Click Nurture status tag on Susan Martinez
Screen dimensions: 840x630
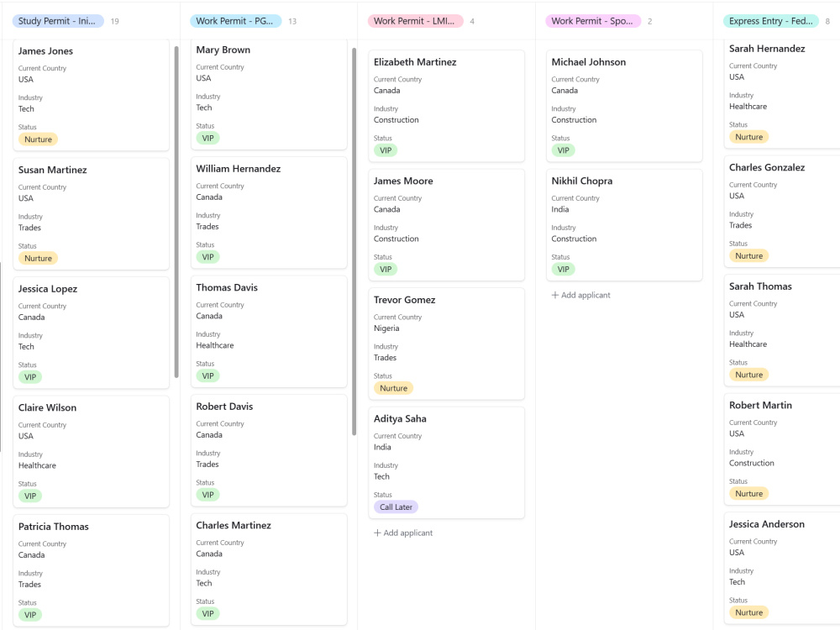tap(38, 258)
